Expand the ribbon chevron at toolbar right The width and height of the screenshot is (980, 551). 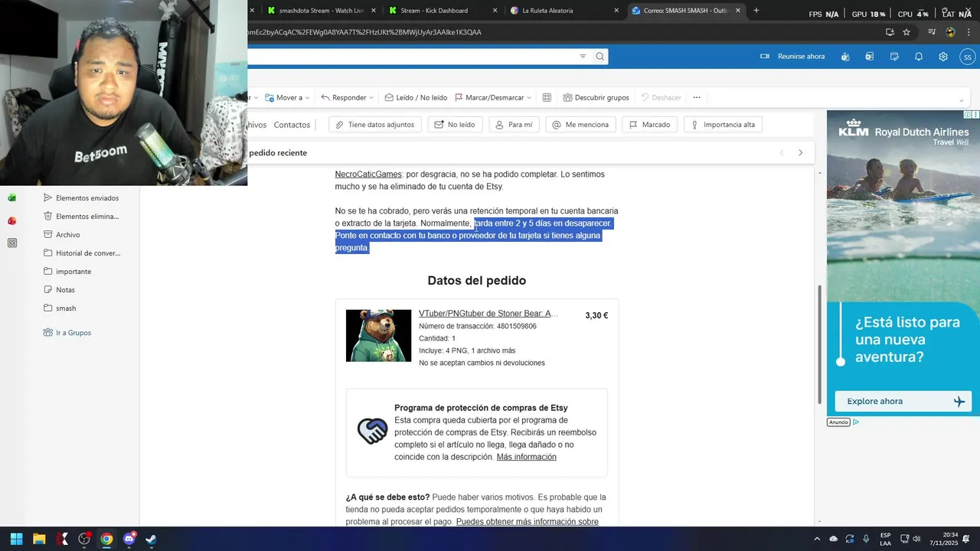click(962, 100)
